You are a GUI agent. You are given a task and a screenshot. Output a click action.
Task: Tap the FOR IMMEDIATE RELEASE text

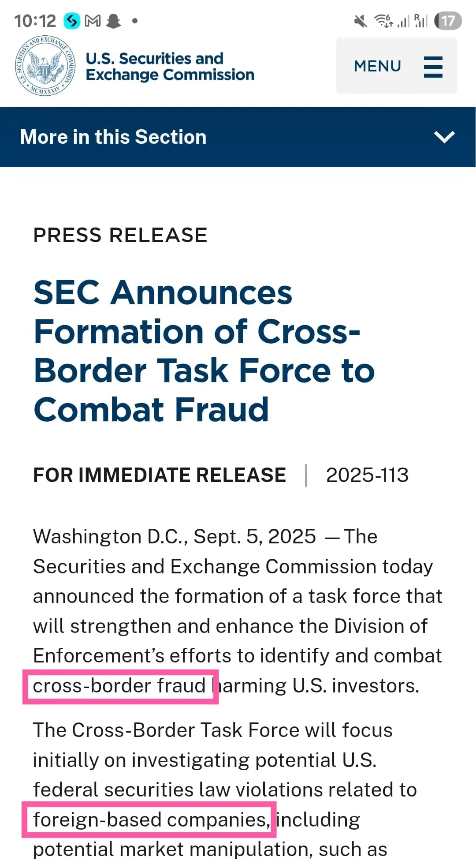(x=160, y=475)
